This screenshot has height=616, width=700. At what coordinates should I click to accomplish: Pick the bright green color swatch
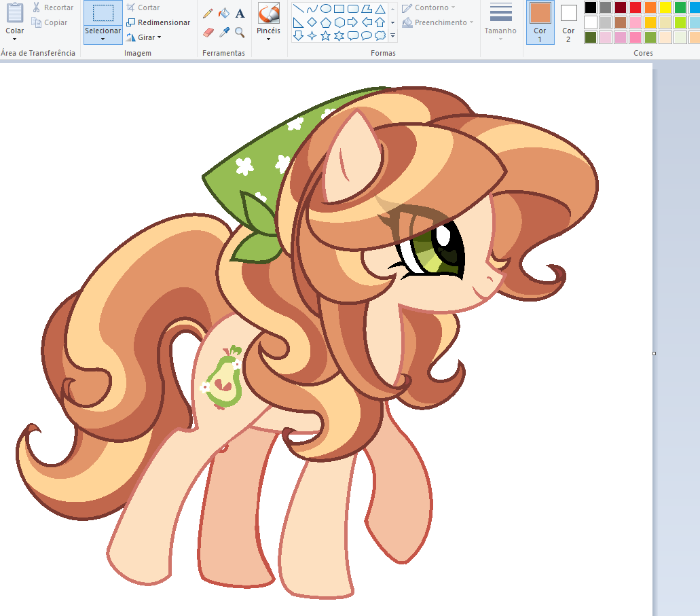tap(680, 7)
